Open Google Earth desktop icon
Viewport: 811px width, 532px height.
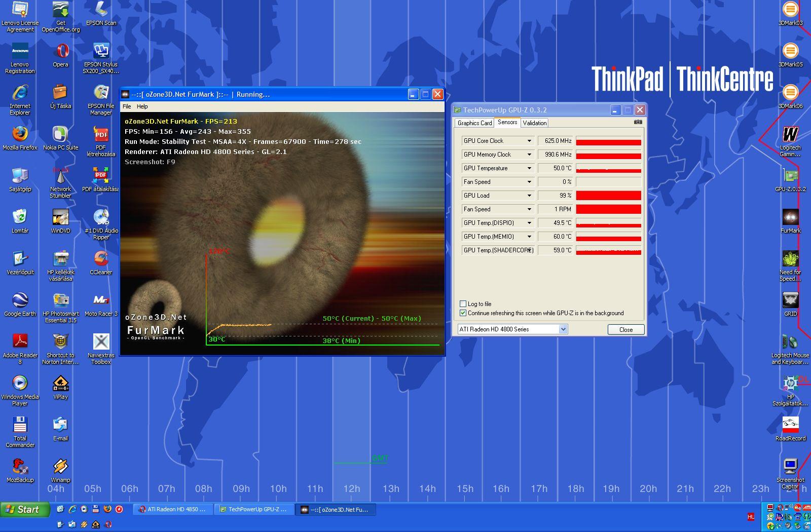20,304
